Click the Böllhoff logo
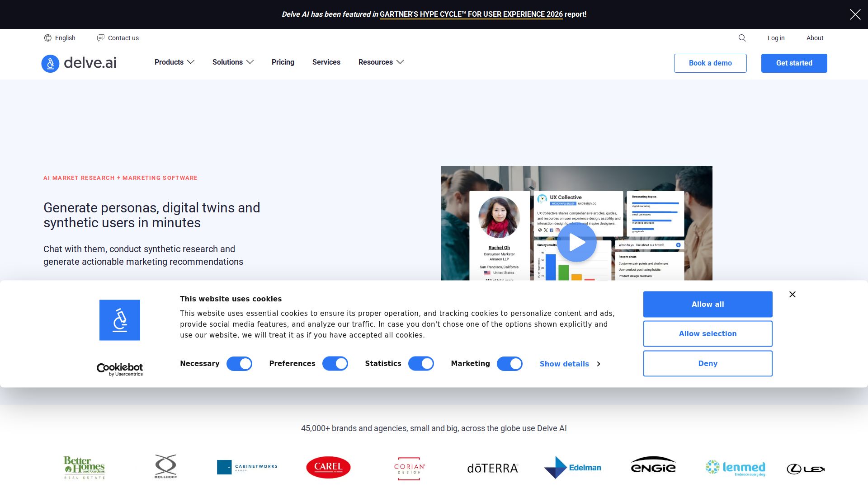The height and width of the screenshot is (488, 868). point(165,467)
